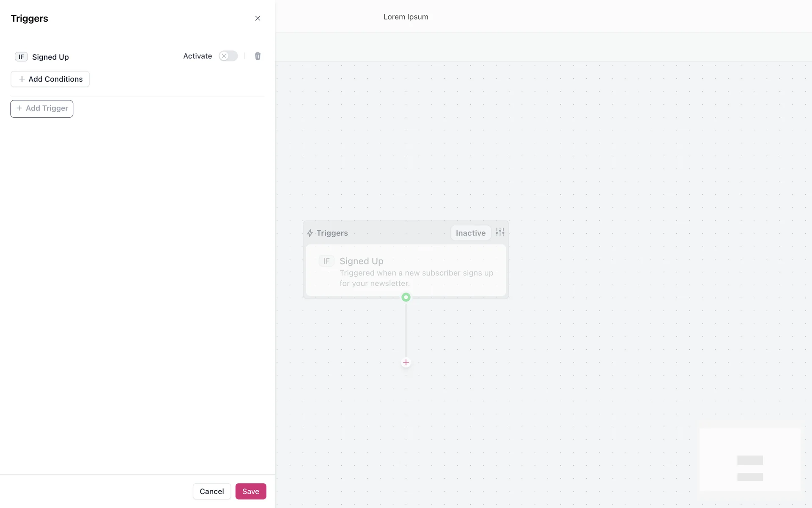Click the plus icon in Add Conditions

(x=22, y=79)
